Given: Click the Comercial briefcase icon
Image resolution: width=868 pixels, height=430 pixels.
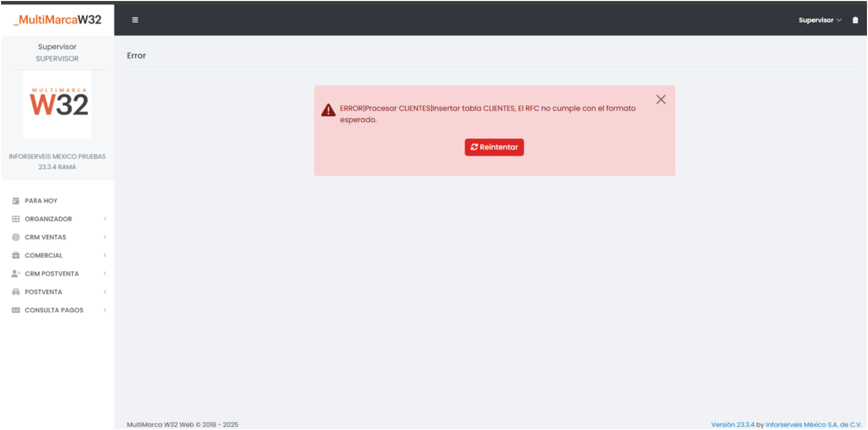Looking at the screenshot, I should pos(16,255).
